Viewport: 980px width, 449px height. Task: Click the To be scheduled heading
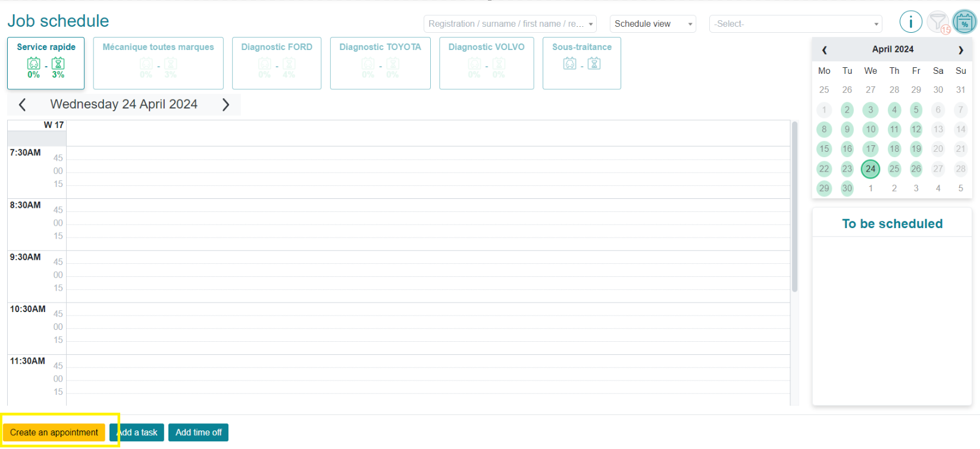click(892, 224)
